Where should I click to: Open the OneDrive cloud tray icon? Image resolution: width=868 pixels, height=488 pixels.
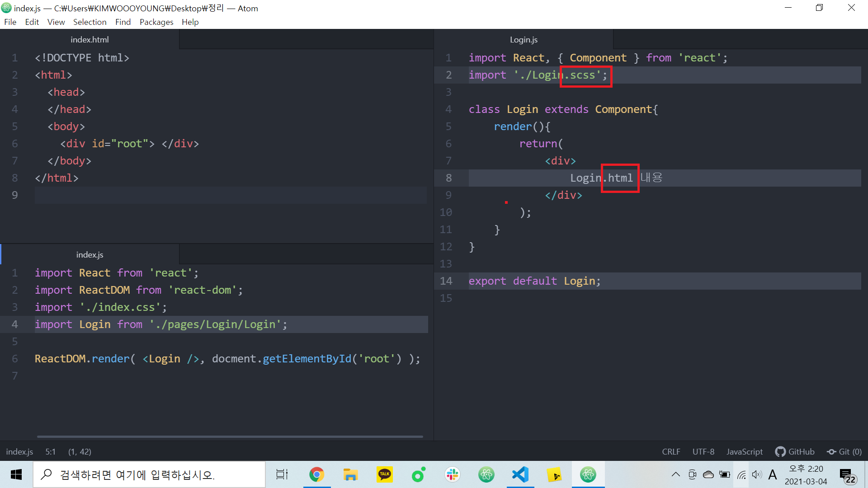(x=708, y=474)
